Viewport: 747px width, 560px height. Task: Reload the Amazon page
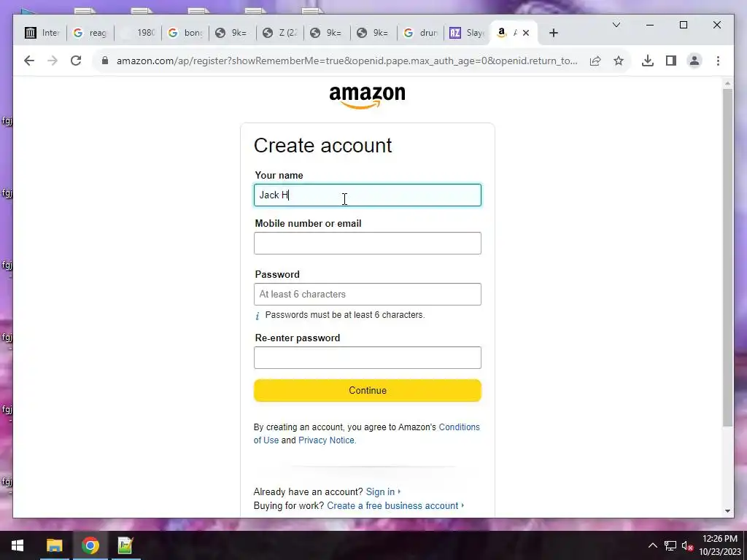(76, 61)
